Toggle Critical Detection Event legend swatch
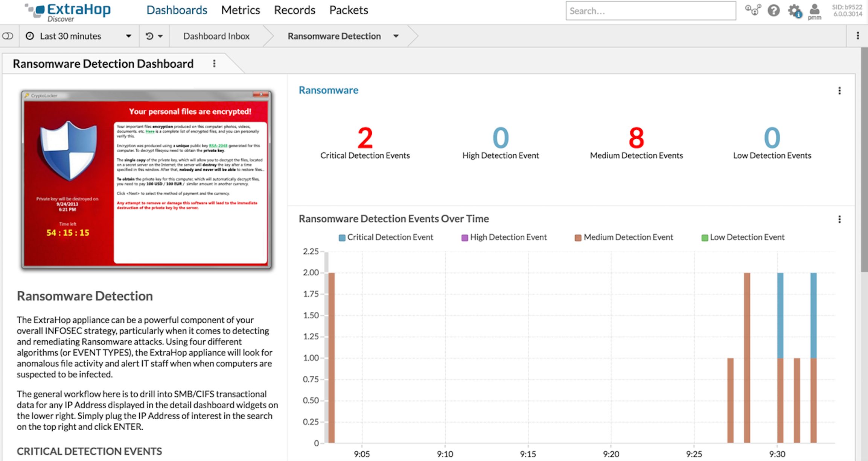Image resolution: width=868 pixels, height=461 pixels. (x=342, y=238)
